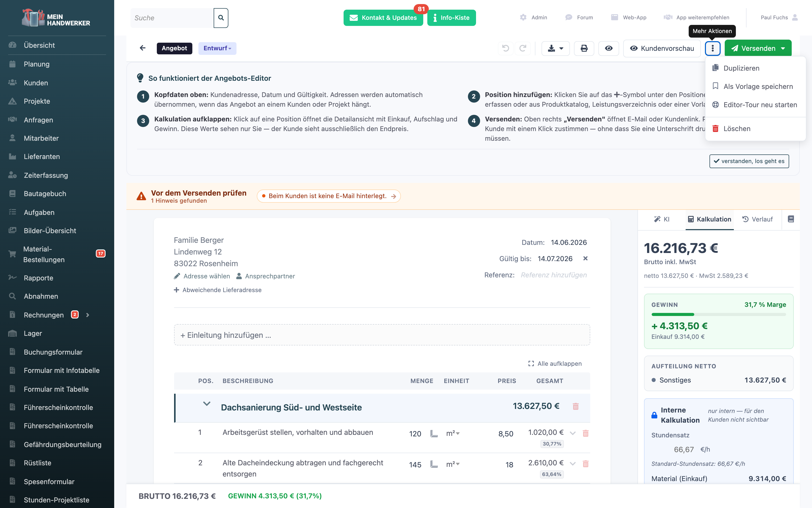Click the Referenz hinzufügen field
Image resolution: width=812 pixels, height=508 pixels.
(554, 275)
